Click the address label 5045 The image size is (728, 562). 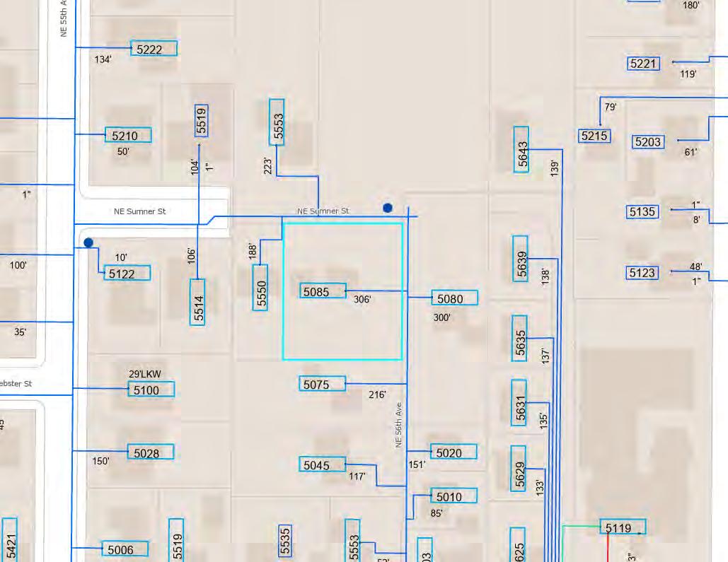click(322, 464)
